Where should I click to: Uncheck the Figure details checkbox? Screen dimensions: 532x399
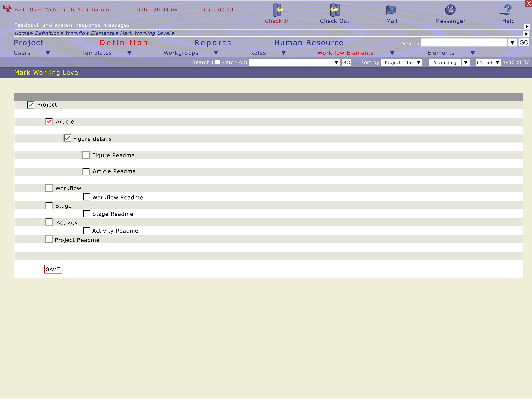coord(67,138)
